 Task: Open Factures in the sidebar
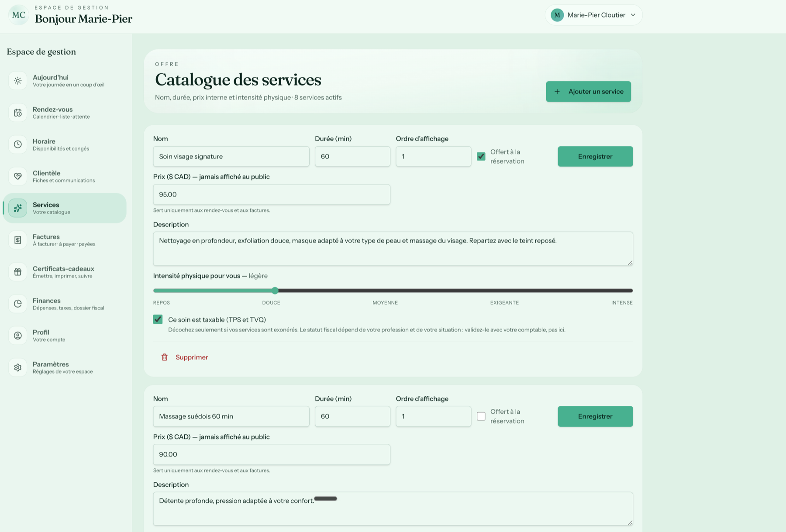point(65,240)
